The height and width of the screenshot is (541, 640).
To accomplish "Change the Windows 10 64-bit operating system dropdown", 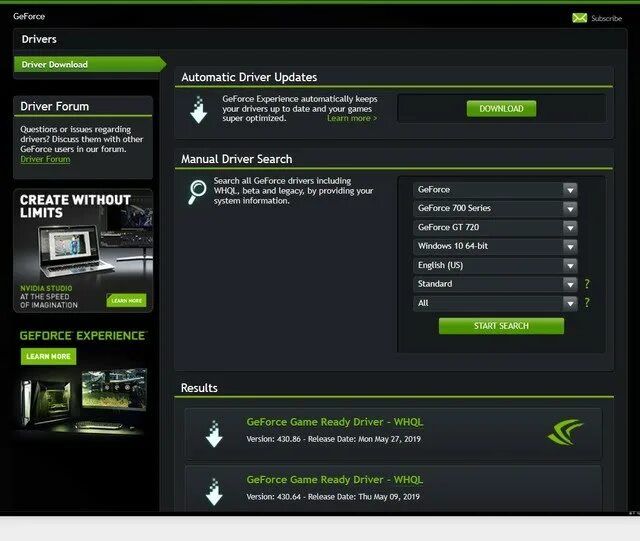I will click(495, 246).
